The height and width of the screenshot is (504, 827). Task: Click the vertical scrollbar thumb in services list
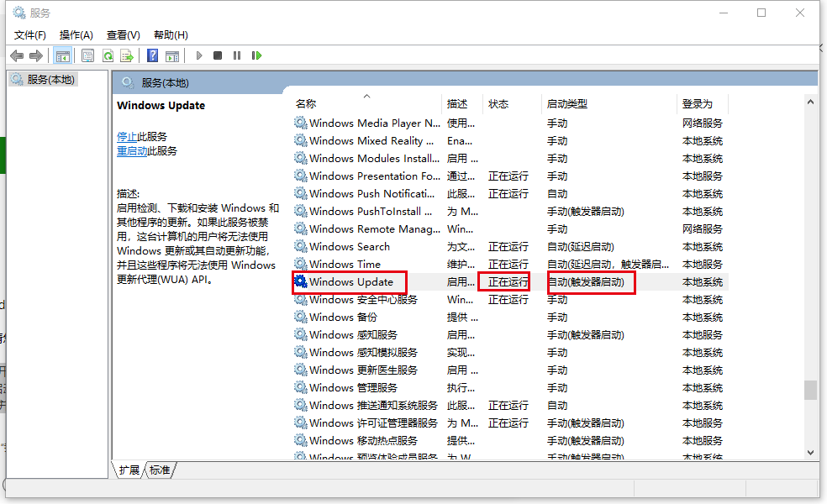811,390
